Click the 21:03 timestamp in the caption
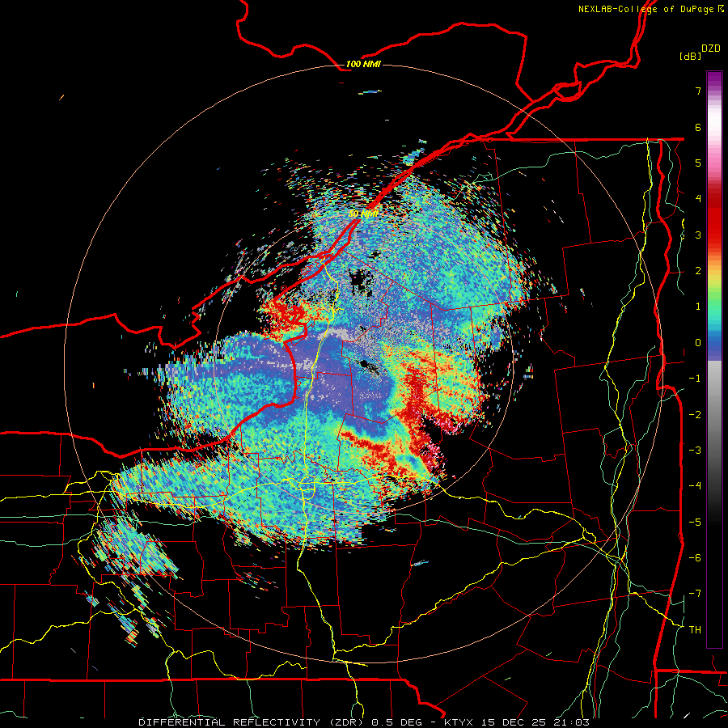Viewport: 728px width, 728px height. pyautogui.click(x=573, y=722)
